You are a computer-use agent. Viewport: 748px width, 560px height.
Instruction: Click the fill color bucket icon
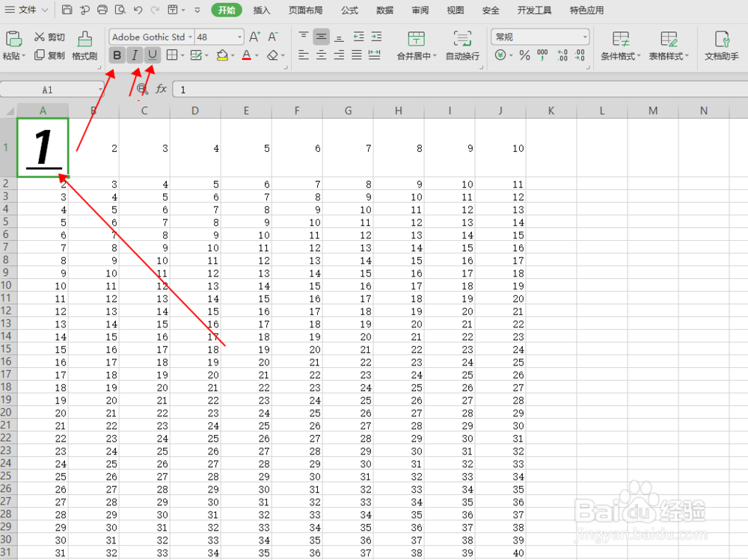[x=222, y=55]
